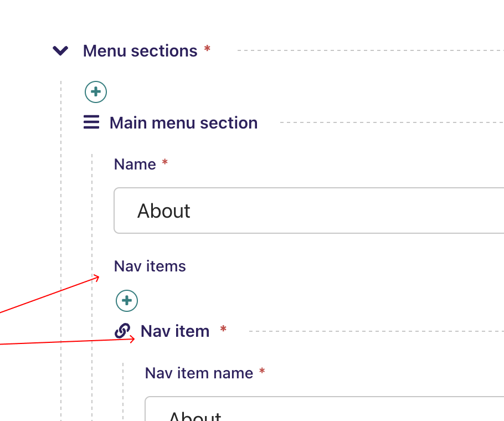Select the green circled plus for Menu sections
The height and width of the screenshot is (421, 504).
point(95,92)
